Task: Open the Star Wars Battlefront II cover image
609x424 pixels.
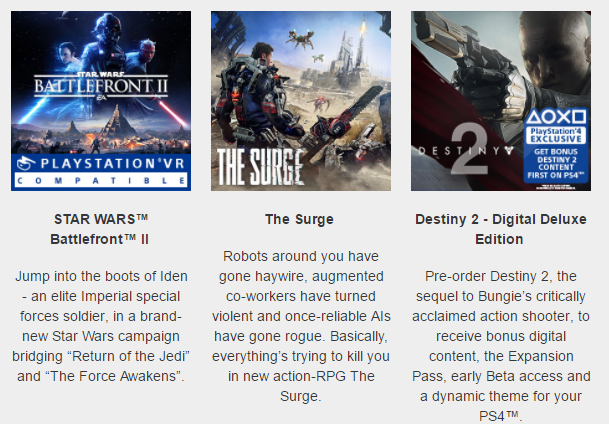Action: click(x=101, y=101)
